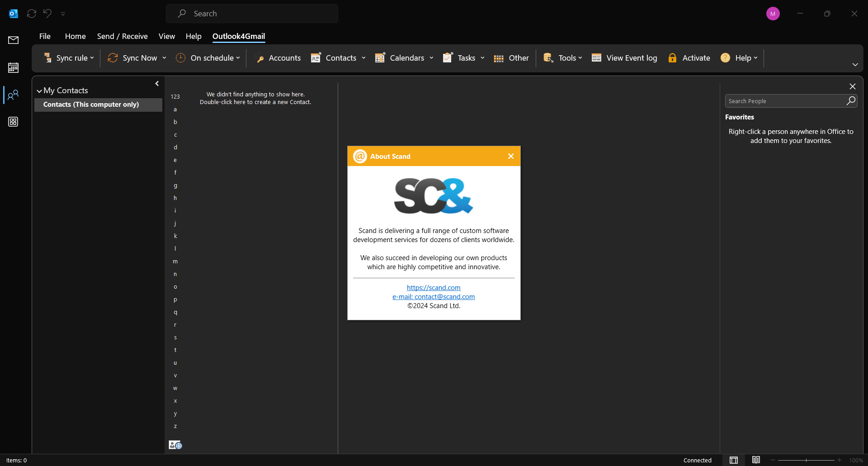
Task: Click the Tools icon
Action: 548,58
